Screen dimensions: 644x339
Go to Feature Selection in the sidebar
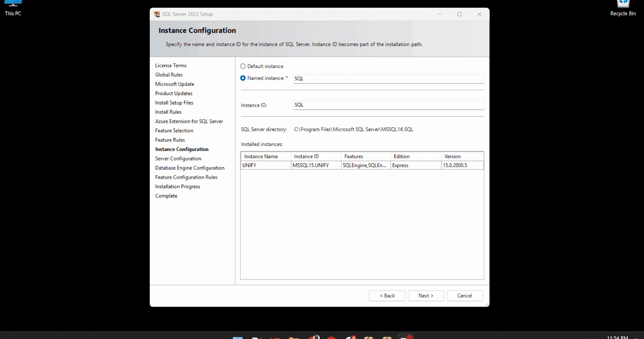(x=174, y=131)
